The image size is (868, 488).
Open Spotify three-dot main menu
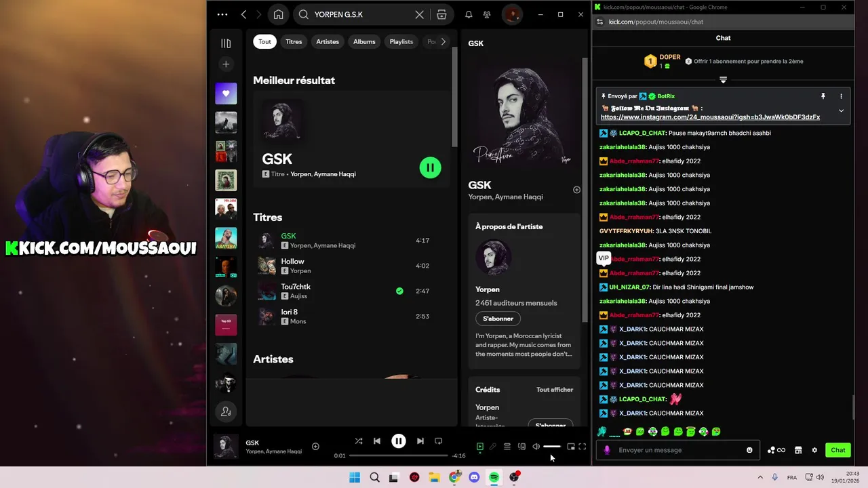(x=222, y=14)
